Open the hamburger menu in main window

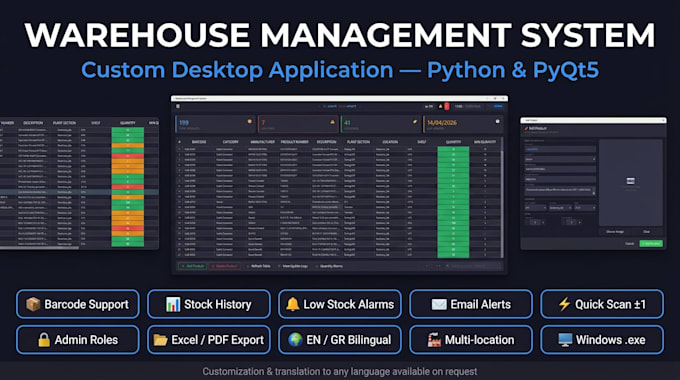point(178,106)
